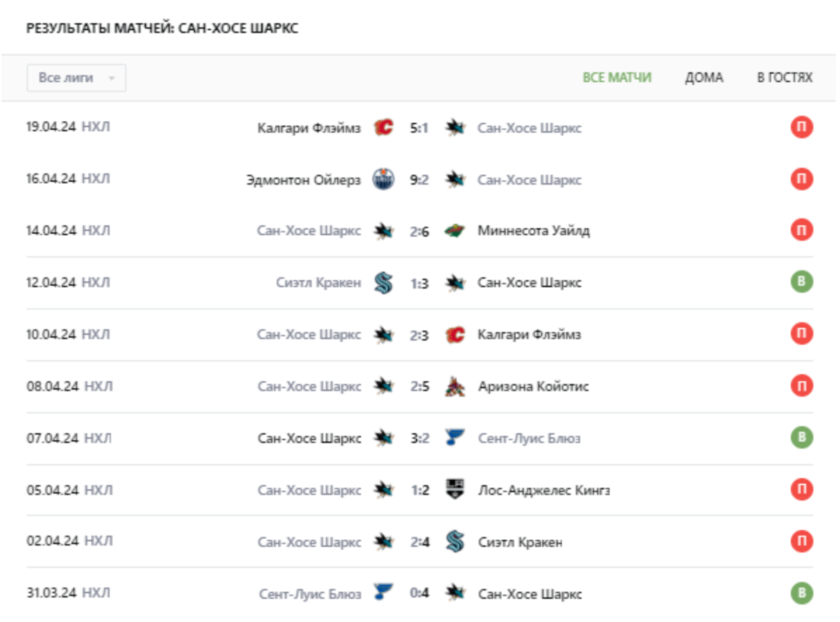Switch to the 'В гостях' tab
The width and height of the screenshot is (840, 622).
pos(784,78)
